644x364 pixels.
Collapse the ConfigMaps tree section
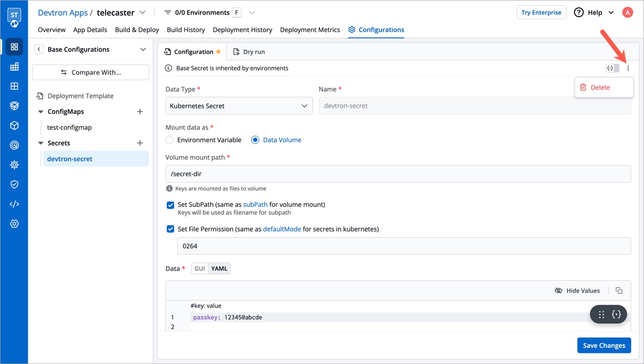41,112
